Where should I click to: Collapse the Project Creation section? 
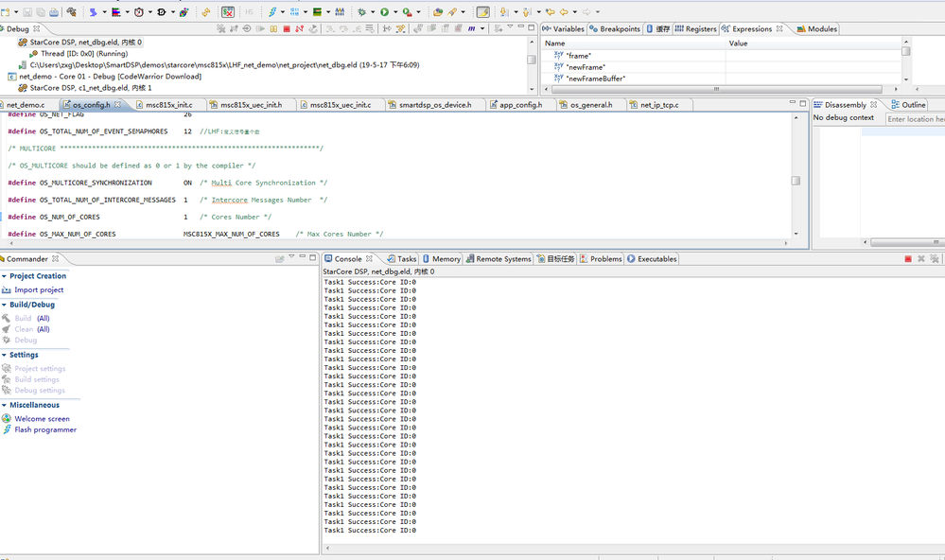[4, 276]
